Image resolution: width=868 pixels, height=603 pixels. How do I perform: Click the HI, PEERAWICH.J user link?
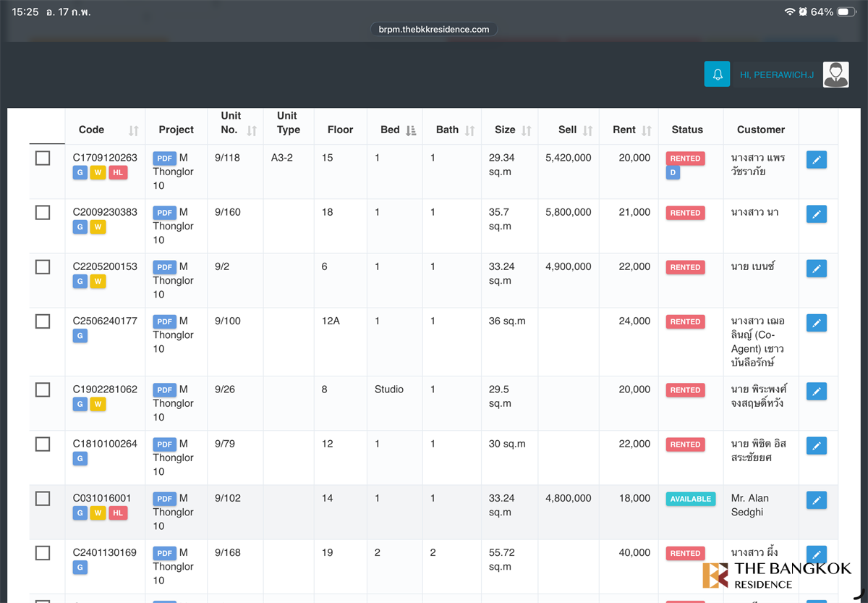point(776,75)
